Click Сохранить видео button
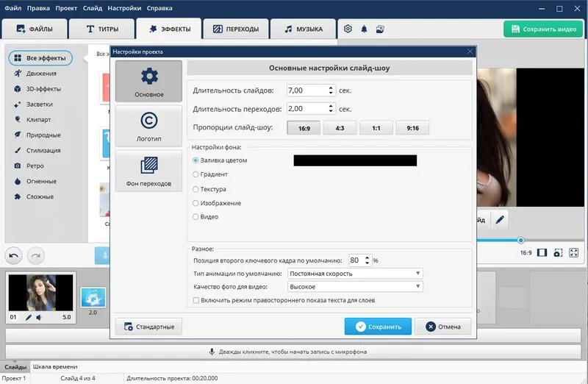This screenshot has width=588, height=384. tap(543, 29)
